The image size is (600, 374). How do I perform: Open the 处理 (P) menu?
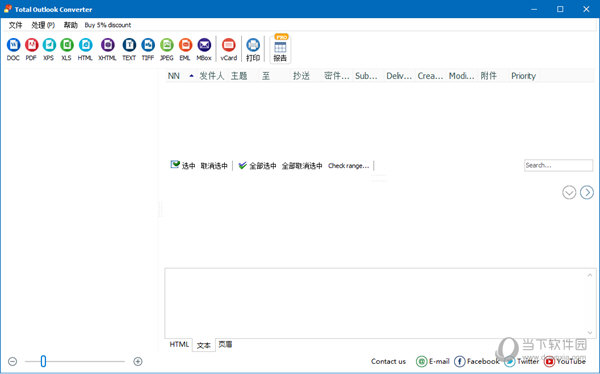43,25
